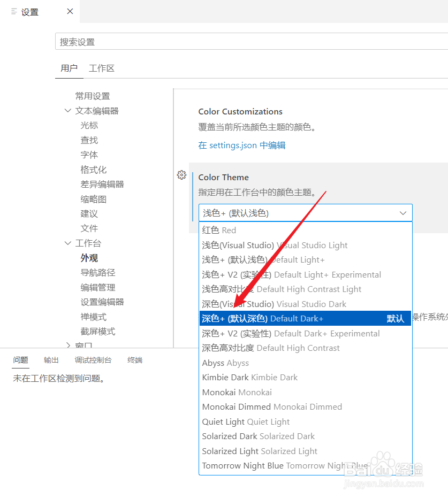
Task: Focus the 搜索设置 search box
Action: pyautogui.click(x=252, y=41)
